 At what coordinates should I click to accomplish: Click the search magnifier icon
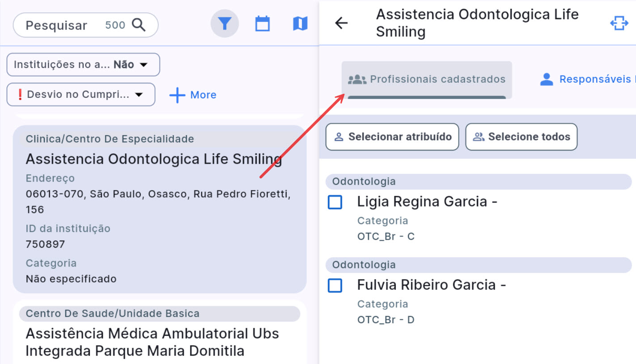point(139,25)
